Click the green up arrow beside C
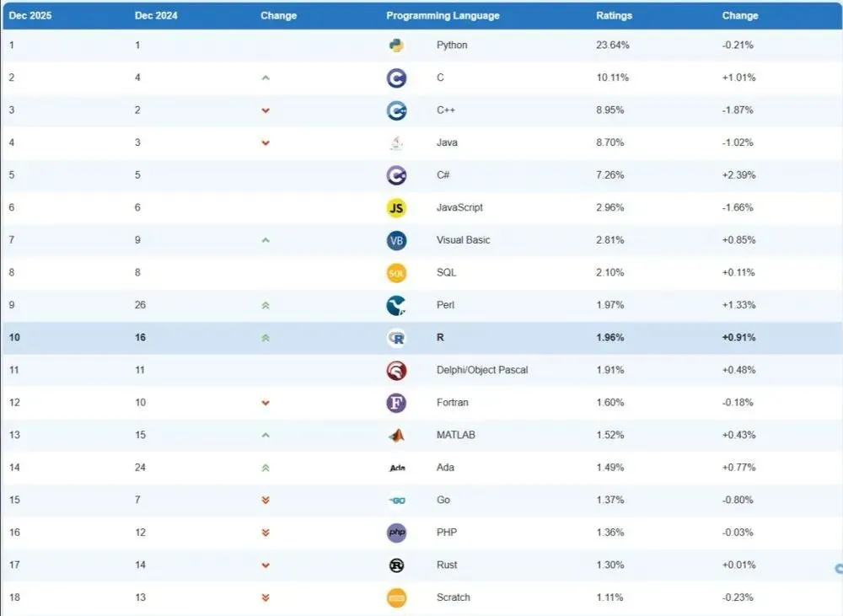Image resolution: width=843 pixels, height=616 pixels. pyautogui.click(x=265, y=78)
